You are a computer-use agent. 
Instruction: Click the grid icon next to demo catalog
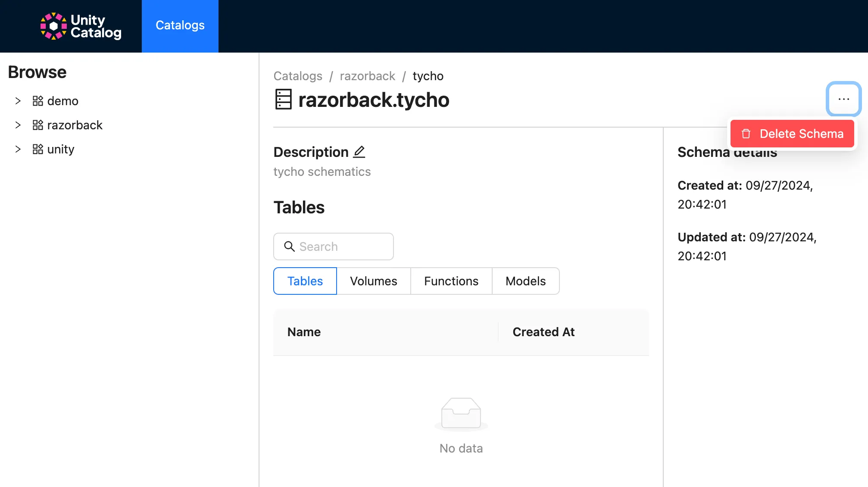point(37,100)
